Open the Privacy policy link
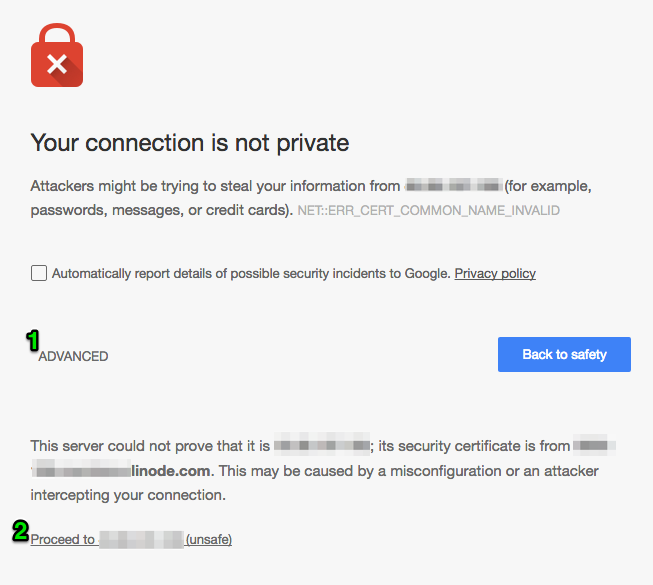 495,273
